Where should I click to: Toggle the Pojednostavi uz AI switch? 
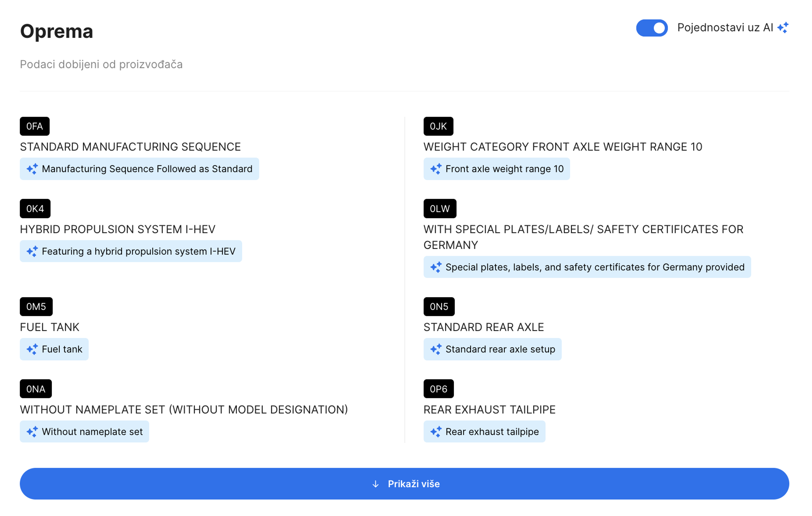tap(652, 28)
